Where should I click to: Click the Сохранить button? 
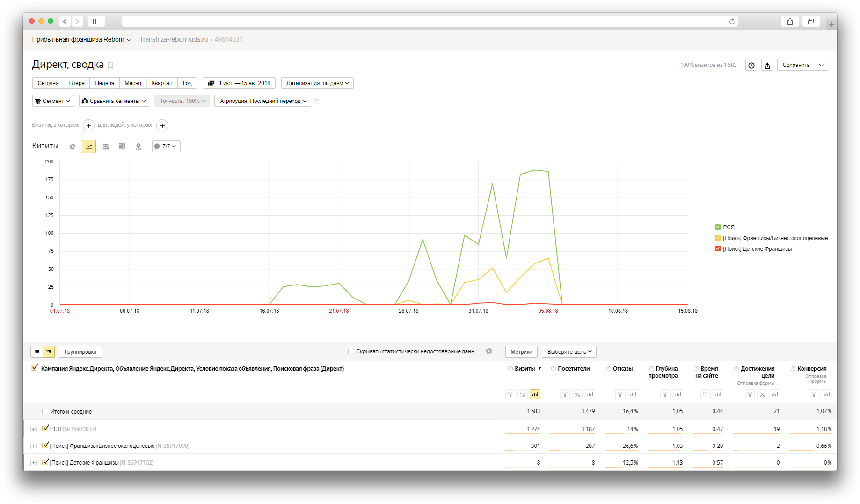coord(796,65)
